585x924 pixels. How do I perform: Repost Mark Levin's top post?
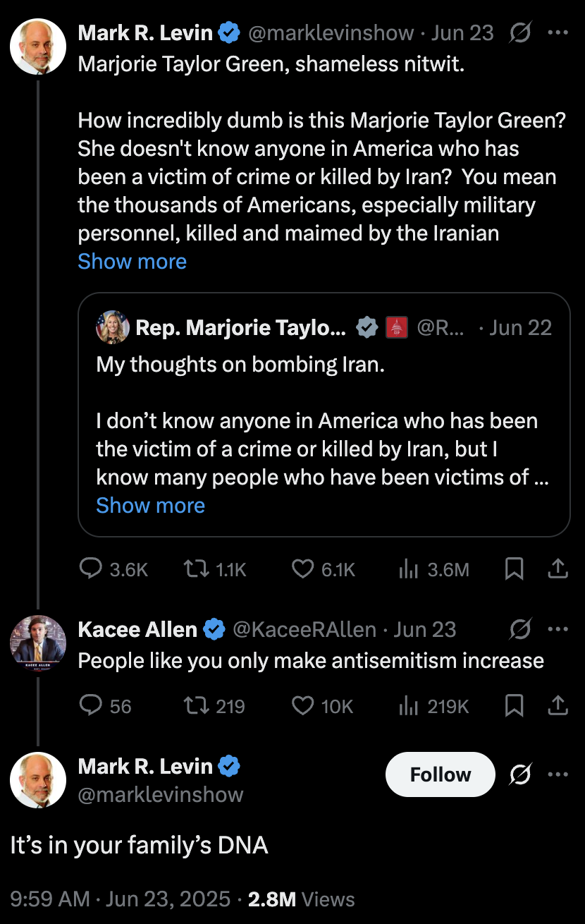pyautogui.click(x=193, y=569)
